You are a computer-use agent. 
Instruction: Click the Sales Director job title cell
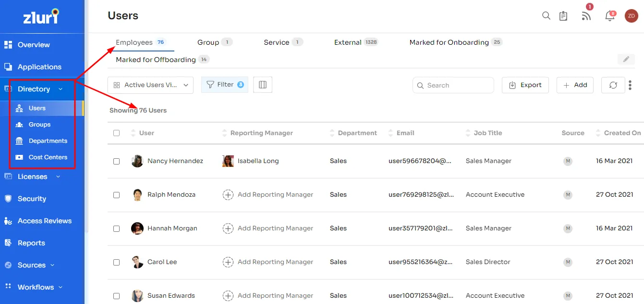click(x=488, y=262)
